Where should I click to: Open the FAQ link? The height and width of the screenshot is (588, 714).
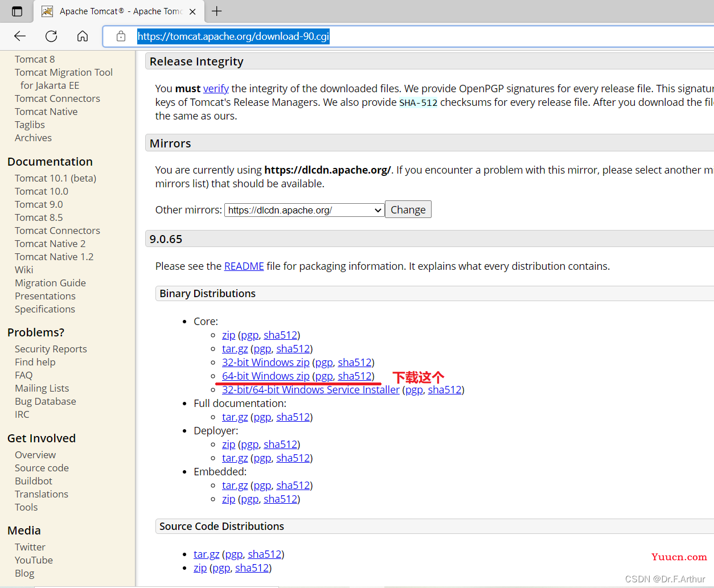tap(24, 375)
